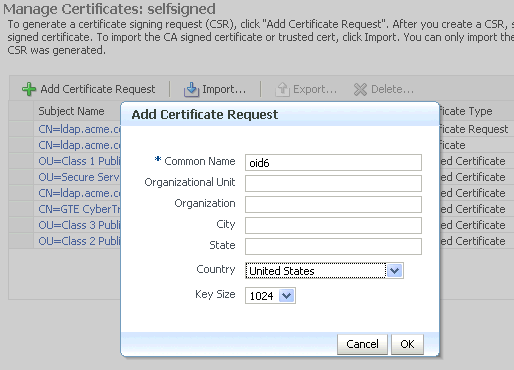Click the State text field

pyautogui.click(x=333, y=247)
